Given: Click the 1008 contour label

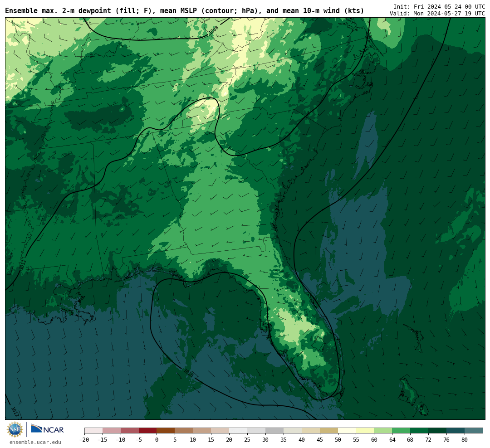Looking at the screenshot, I should (x=214, y=29).
